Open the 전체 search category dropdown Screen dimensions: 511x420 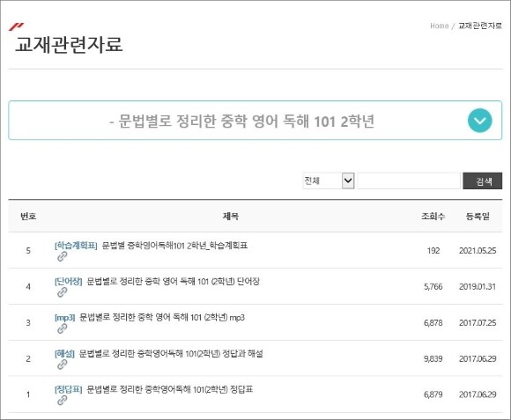(x=328, y=181)
